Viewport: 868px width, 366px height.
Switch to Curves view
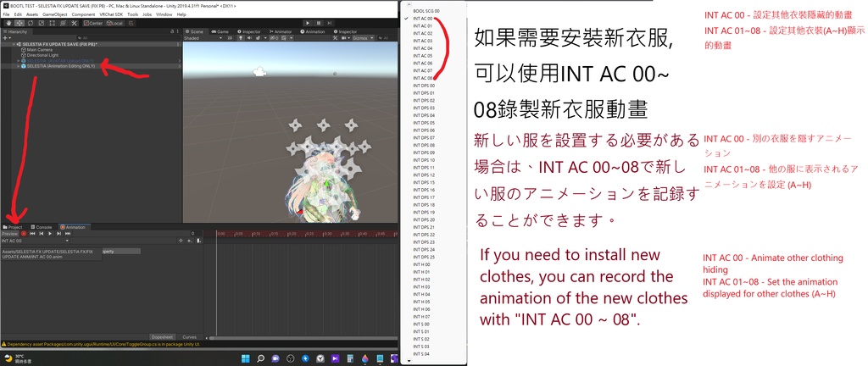point(190,336)
